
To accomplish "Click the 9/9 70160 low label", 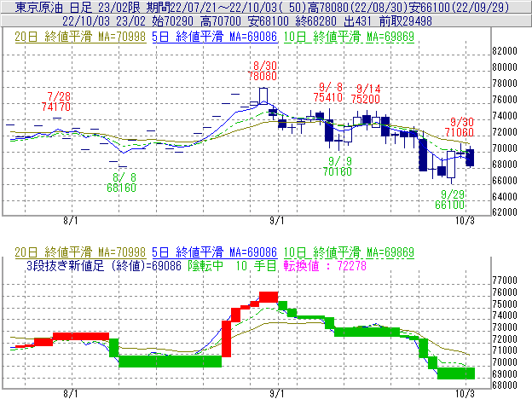I will coord(338,166).
